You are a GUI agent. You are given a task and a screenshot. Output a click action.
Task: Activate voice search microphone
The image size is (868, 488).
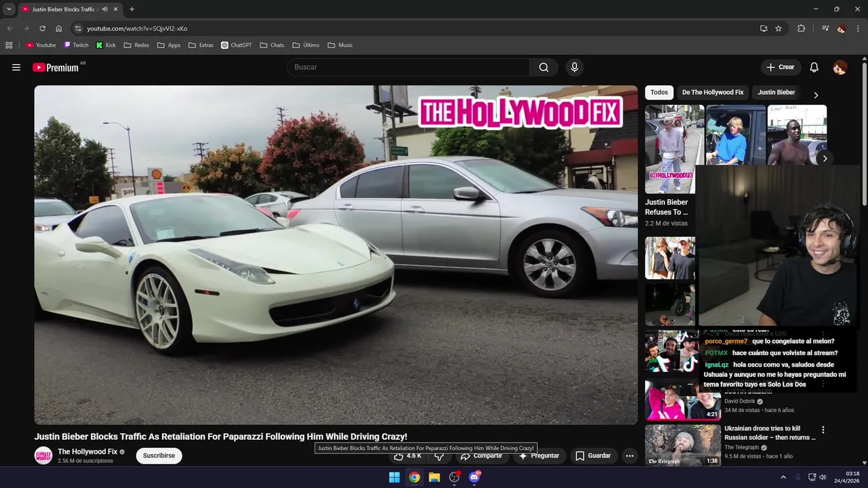(574, 67)
